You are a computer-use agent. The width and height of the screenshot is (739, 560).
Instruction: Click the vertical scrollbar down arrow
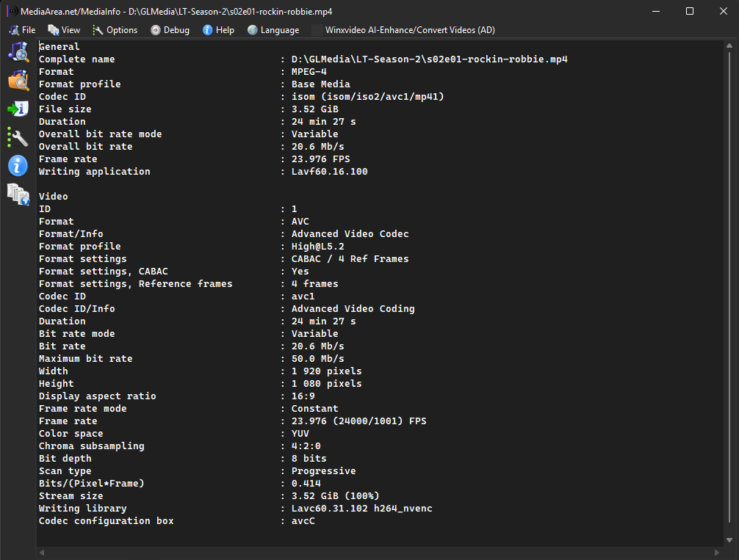coord(729,540)
